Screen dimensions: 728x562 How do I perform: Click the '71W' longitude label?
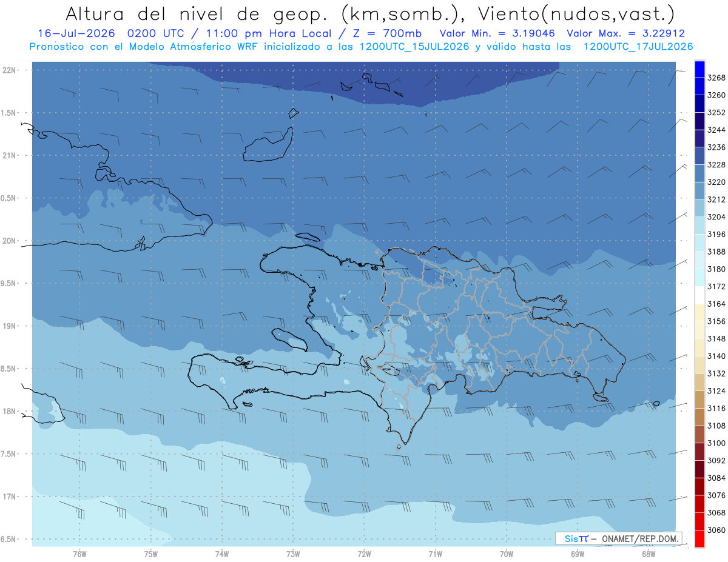click(x=436, y=554)
